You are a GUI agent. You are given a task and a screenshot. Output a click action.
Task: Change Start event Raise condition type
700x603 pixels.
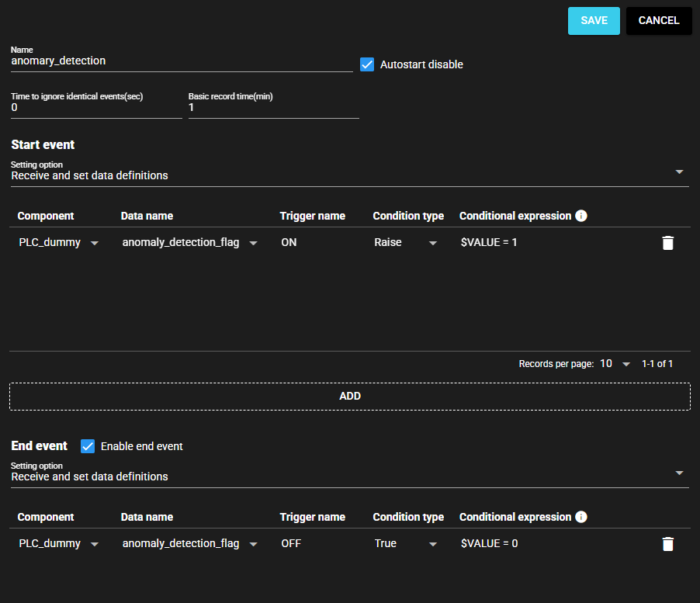(x=405, y=243)
